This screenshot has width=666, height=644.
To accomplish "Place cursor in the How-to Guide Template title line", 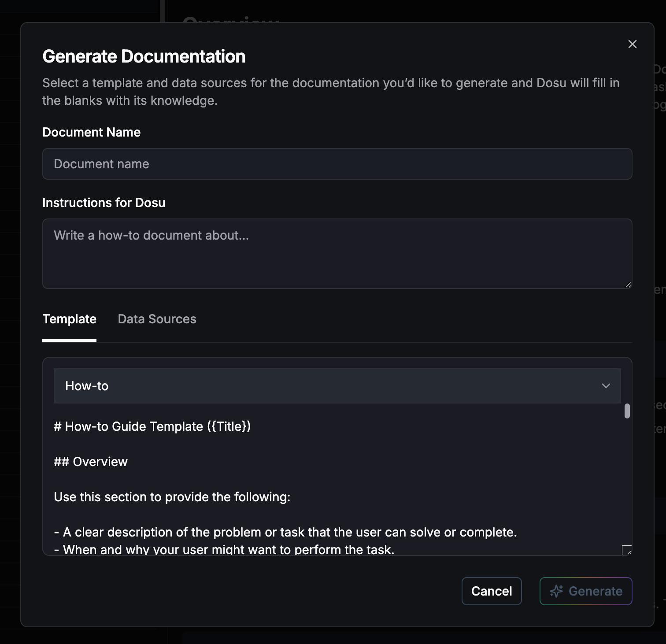I will coord(152,426).
